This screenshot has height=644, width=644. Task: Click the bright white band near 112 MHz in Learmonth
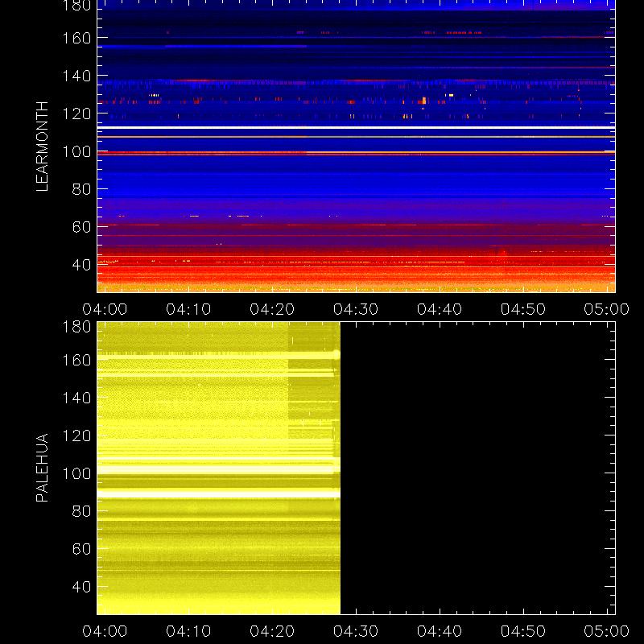[x=356, y=128]
